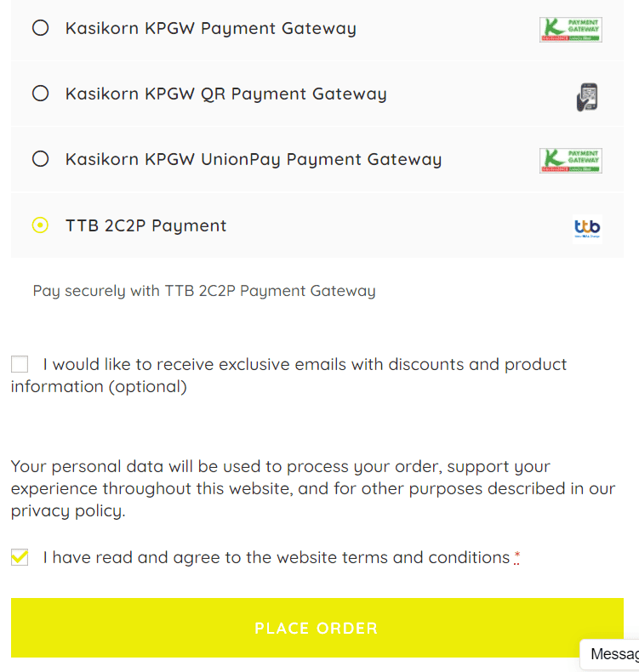This screenshot has height=672, width=639.
Task: Click the red required asterisk after conditions
Action: pos(516,558)
